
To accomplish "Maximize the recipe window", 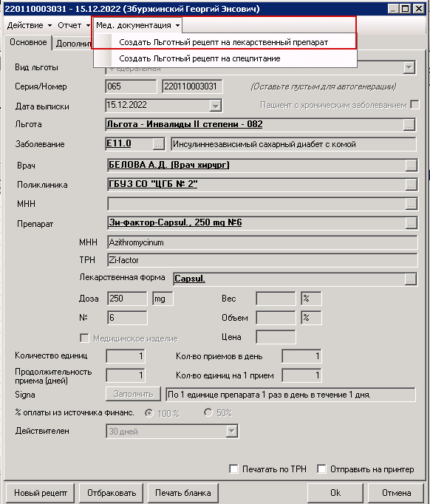I will 406,8.
